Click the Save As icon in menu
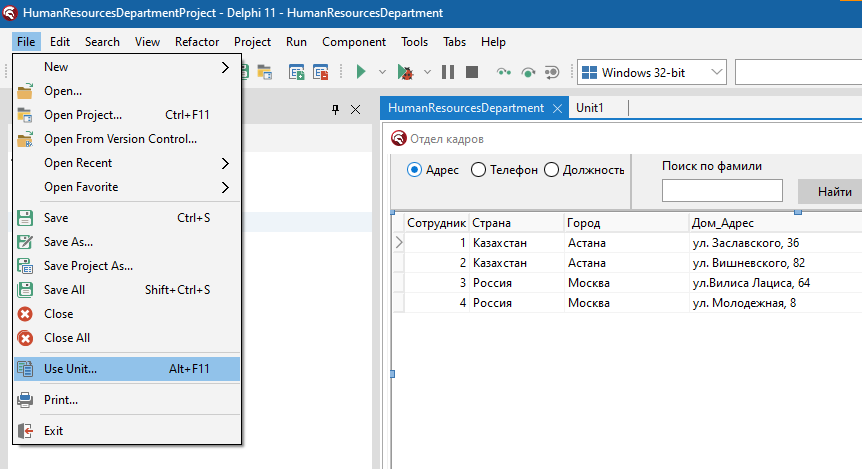The image size is (862, 469). 25,242
